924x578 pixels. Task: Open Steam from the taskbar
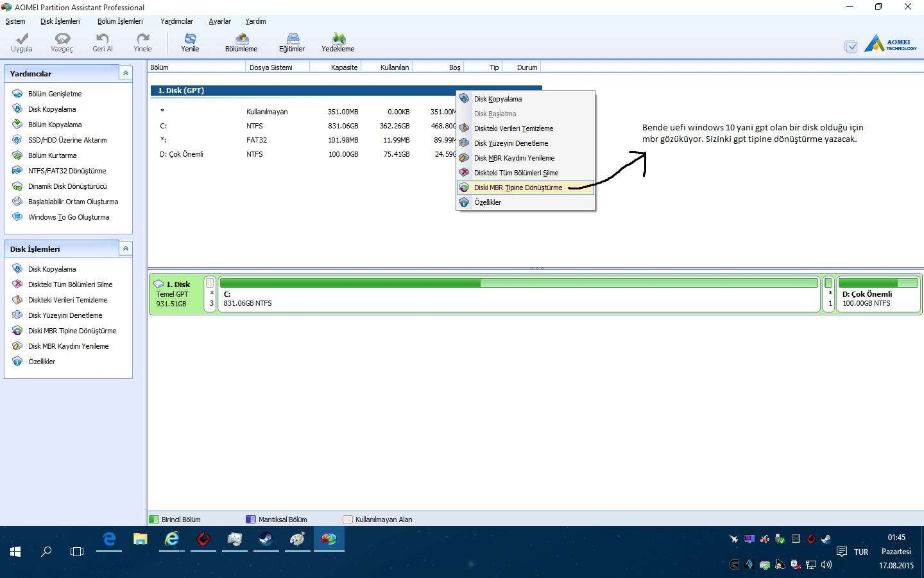pyautogui.click(x=266, y=539)
